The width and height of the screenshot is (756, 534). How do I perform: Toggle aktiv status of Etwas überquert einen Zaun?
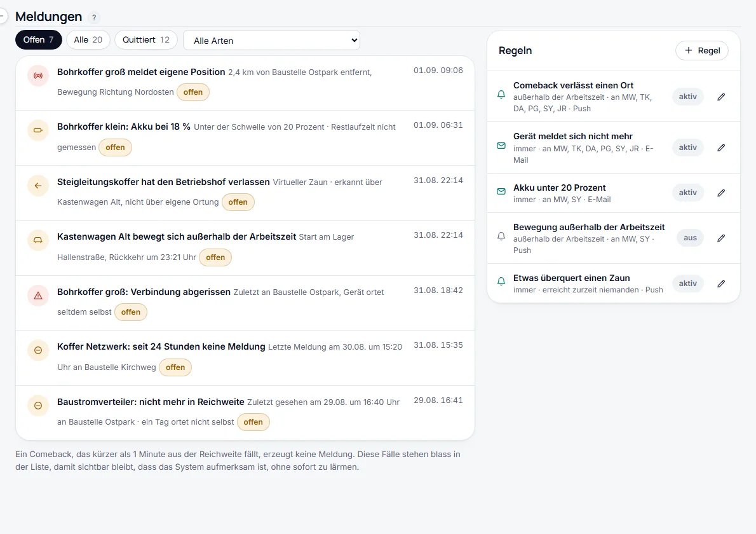point(688,284)
